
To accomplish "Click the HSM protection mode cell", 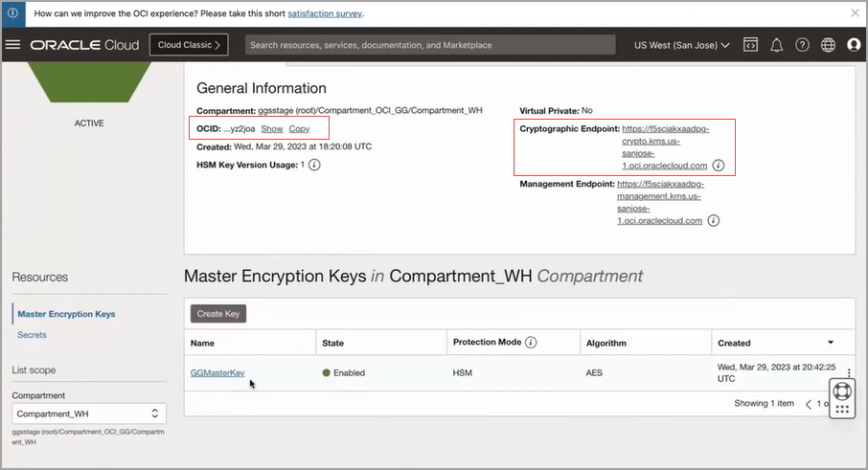I will [x=462, y=372].
